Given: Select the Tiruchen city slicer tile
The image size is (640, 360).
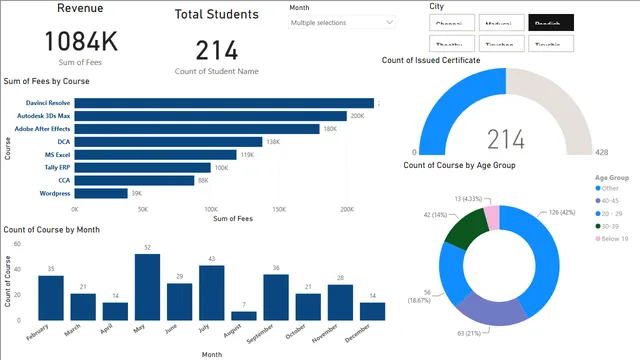Looking at the screenshot, I should (x=502, y=43).
